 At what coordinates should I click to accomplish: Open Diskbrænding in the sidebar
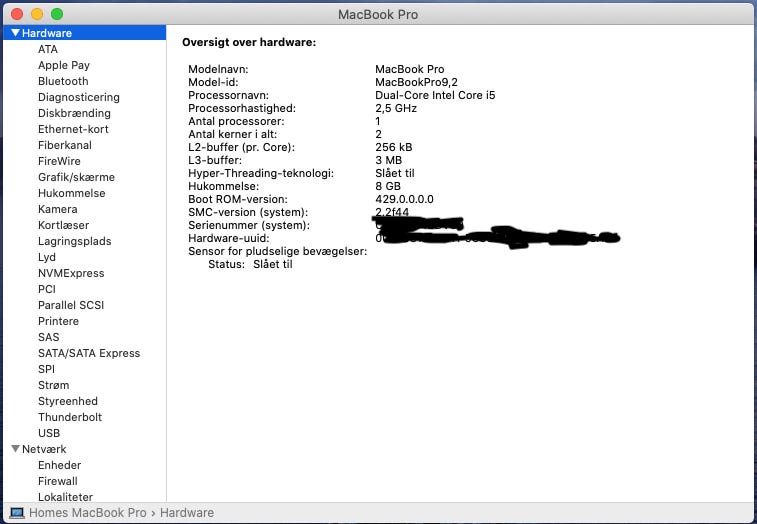(74, 113)
